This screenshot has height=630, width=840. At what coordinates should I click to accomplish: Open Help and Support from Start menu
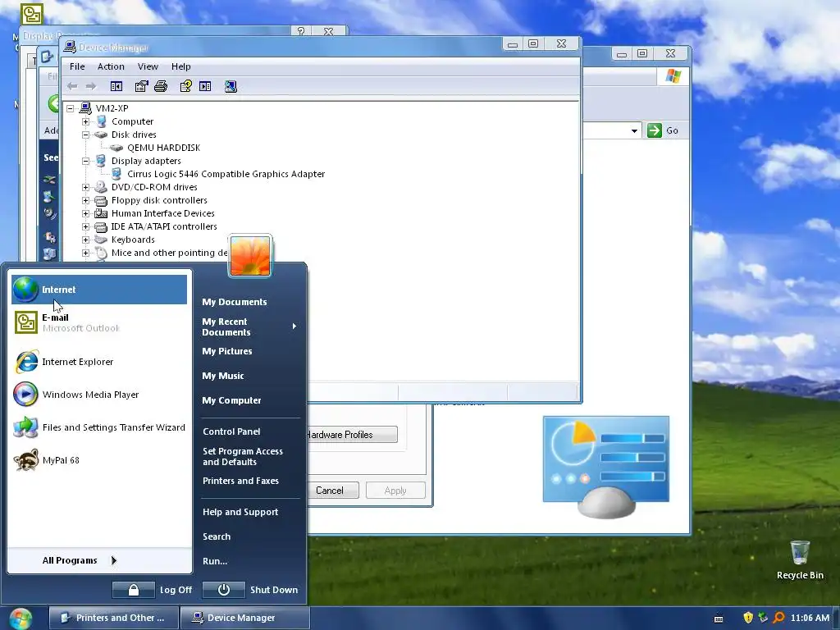coord(240,512)
